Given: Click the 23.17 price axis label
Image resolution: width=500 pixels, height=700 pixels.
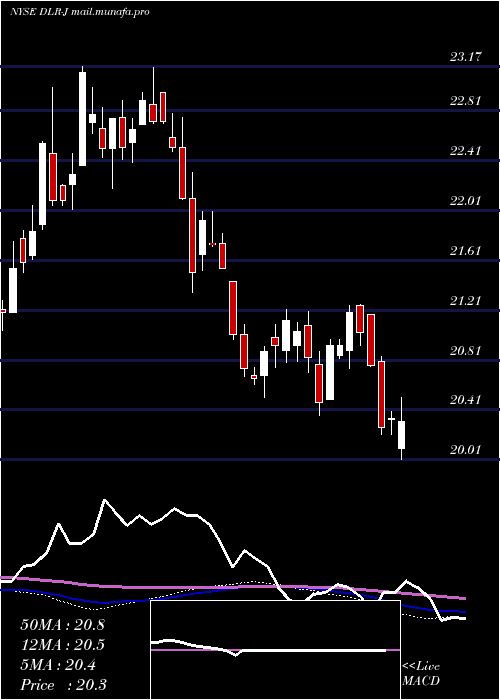Looking at the screenshot, I should [466, 57].
